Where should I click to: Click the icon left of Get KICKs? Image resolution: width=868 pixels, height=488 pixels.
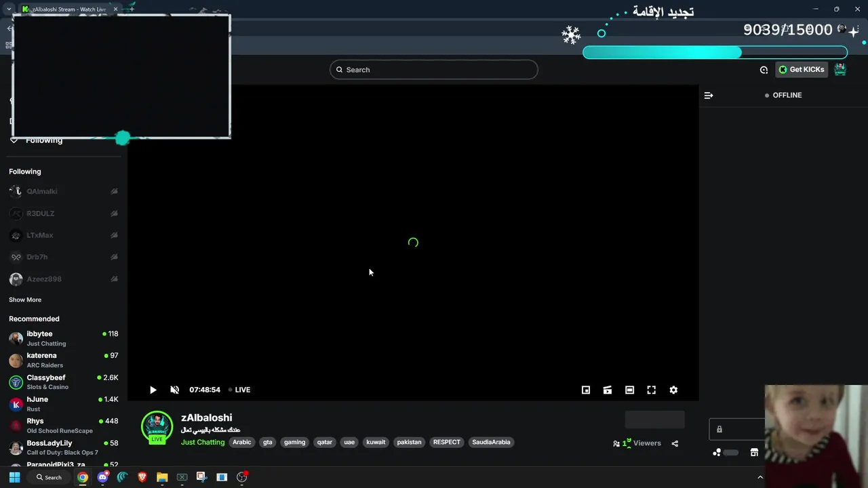point(764,70)
